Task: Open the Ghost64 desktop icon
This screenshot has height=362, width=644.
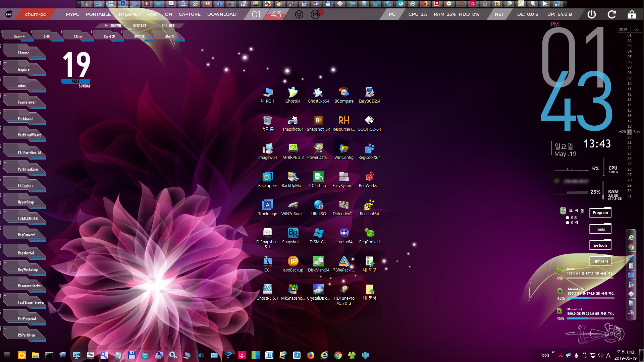Action: pyautogui.click(x=293, y=95)
